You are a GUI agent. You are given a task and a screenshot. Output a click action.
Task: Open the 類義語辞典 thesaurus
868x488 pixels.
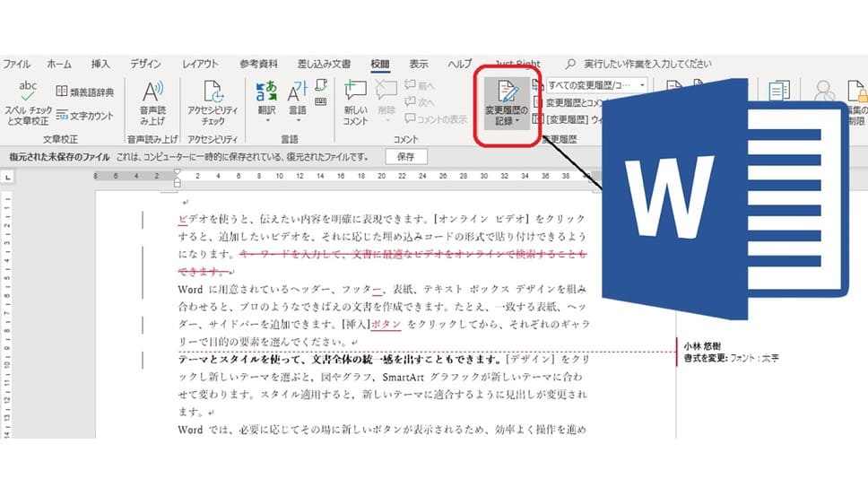84,91
